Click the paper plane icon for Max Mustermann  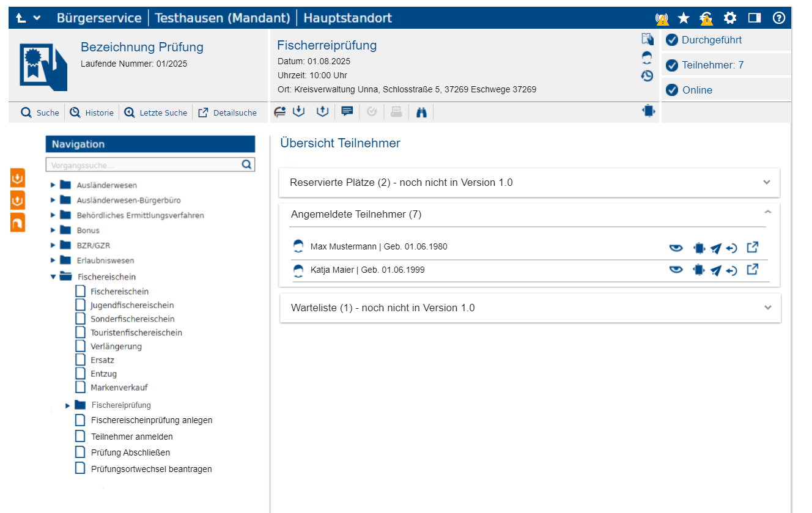[715, 248]
